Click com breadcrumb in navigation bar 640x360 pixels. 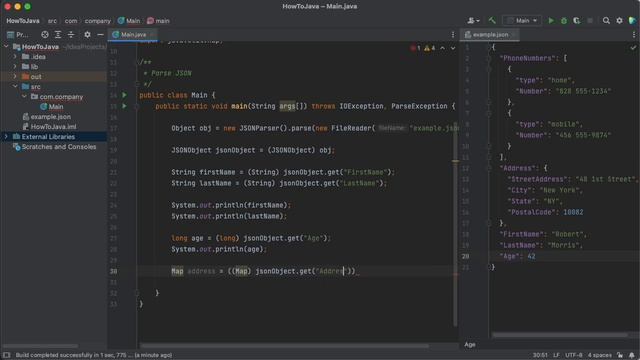[71, 21]
